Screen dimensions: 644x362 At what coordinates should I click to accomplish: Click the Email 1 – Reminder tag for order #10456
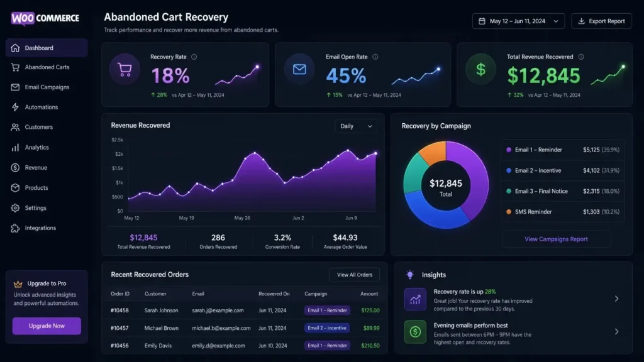click(327, 346)
